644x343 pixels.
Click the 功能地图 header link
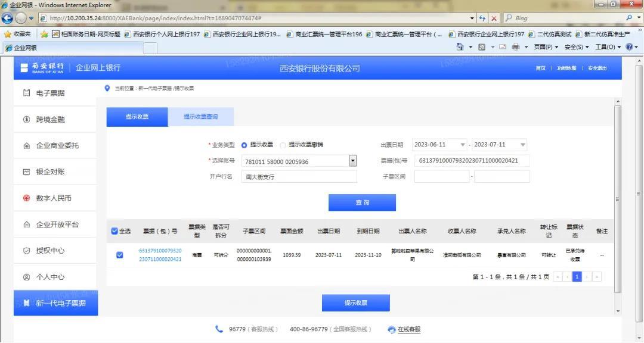pos(566,68)
